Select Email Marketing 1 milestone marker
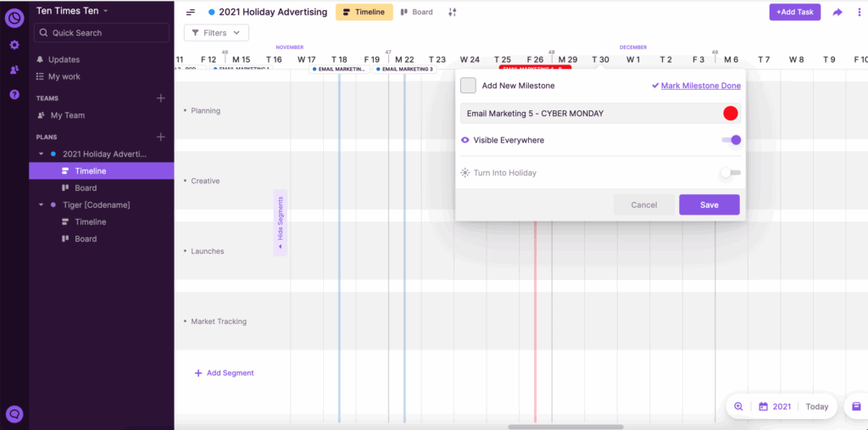 tap(242, 70)
